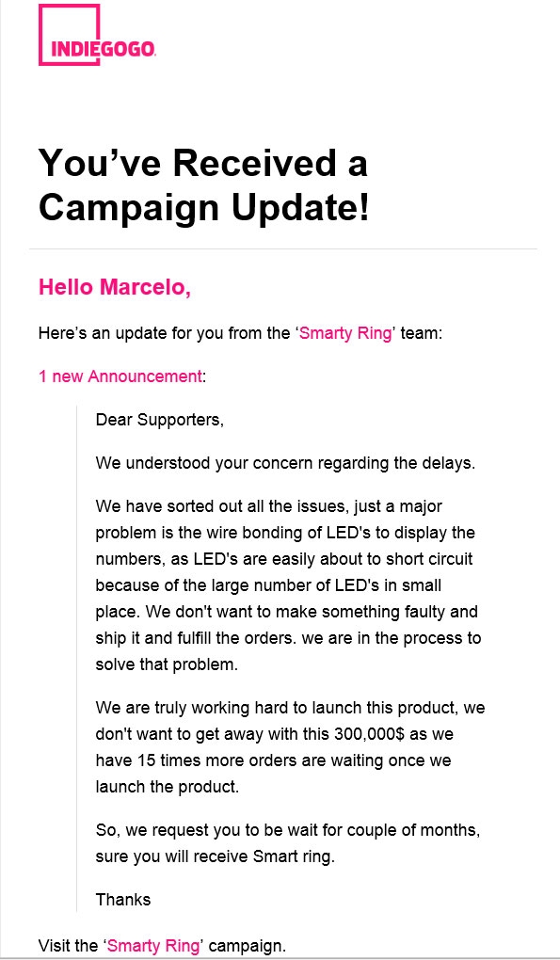Click the 'Hello Marcelo,' greeting
This screenshot has width=560, height=960.
[x=115, y=286]
